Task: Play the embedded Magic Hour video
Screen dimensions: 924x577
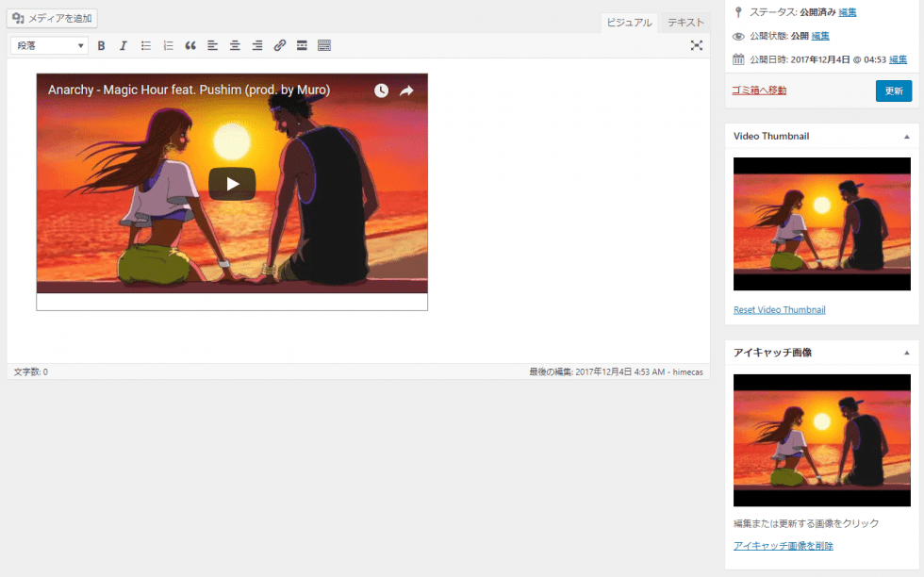Action: click(x=231, y=184)
